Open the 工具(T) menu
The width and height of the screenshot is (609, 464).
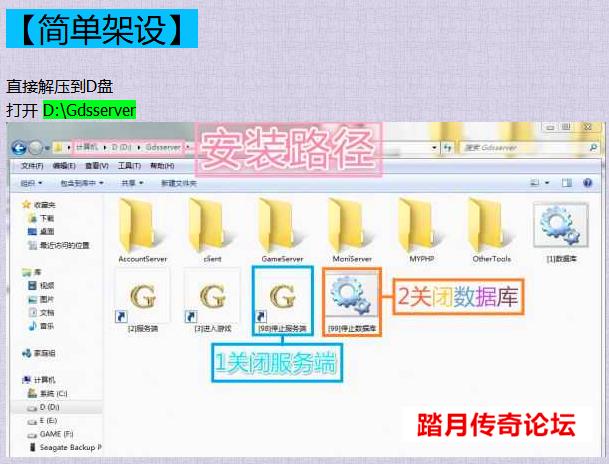click(129, 165)
